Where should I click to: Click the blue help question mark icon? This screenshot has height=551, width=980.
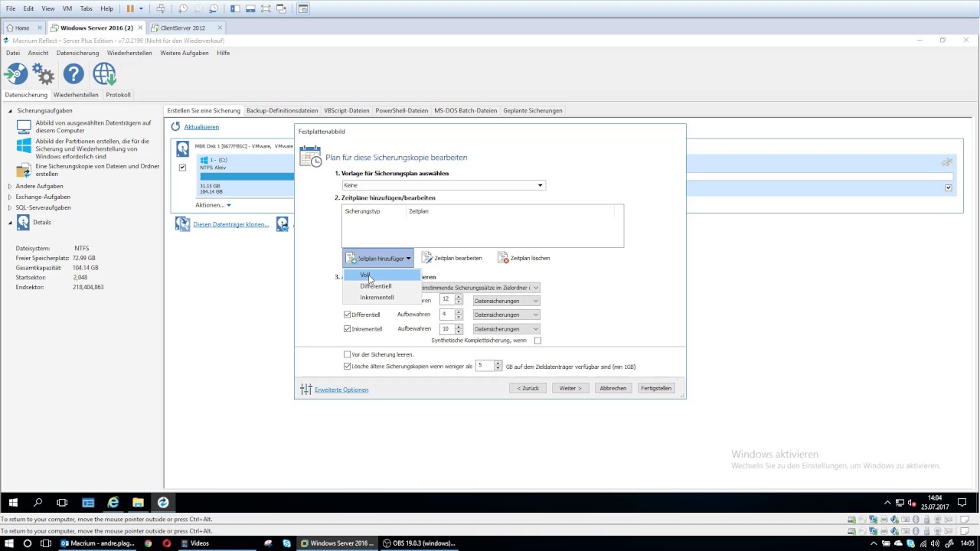[73, 74]
